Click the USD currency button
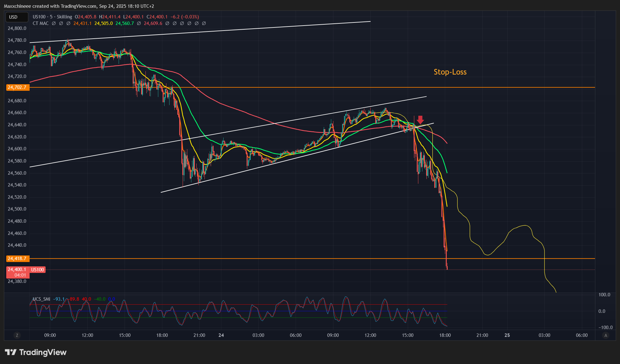Viewport: 620px width, 364px height. 17,17
